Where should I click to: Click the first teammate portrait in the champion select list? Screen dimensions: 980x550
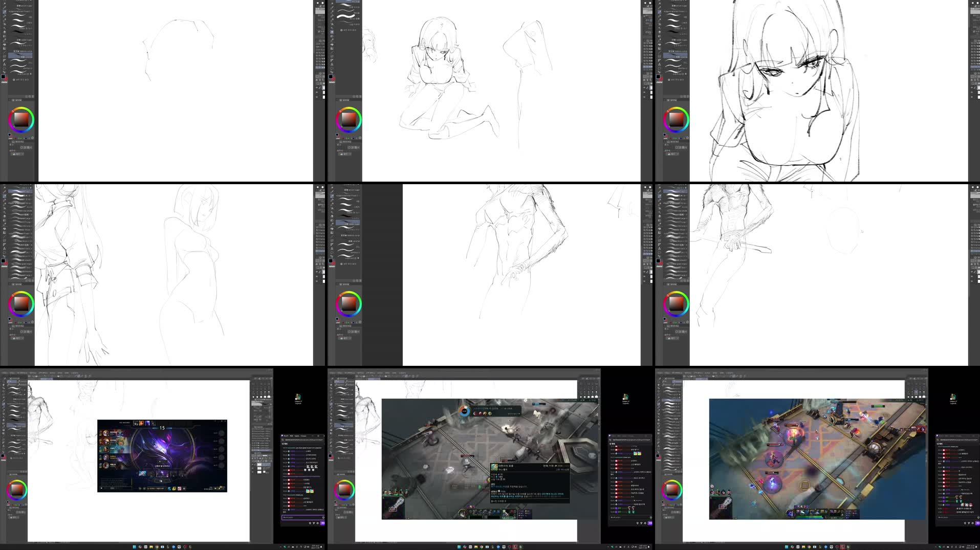(x=106, y=433)
